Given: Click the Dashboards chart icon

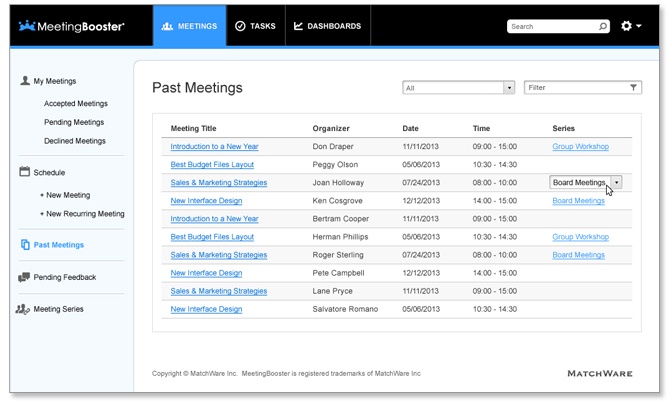Looking at the screenshot, I should tap(298, 26).
